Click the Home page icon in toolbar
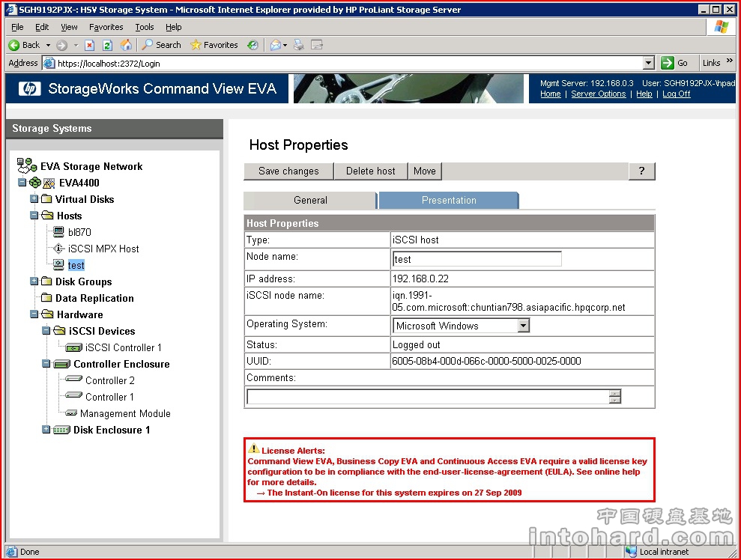 tap(126, 45)
